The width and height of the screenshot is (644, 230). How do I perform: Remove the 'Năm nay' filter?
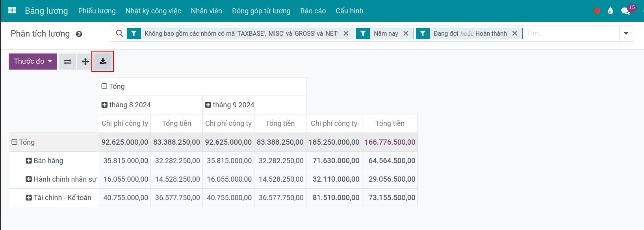click(406, 33)
